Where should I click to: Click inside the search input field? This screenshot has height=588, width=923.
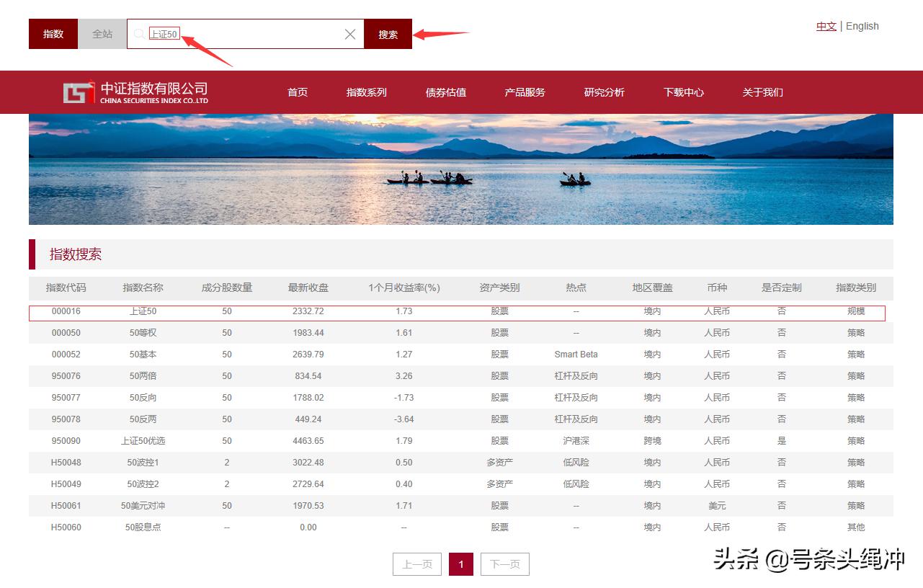[x=245, y=33]
